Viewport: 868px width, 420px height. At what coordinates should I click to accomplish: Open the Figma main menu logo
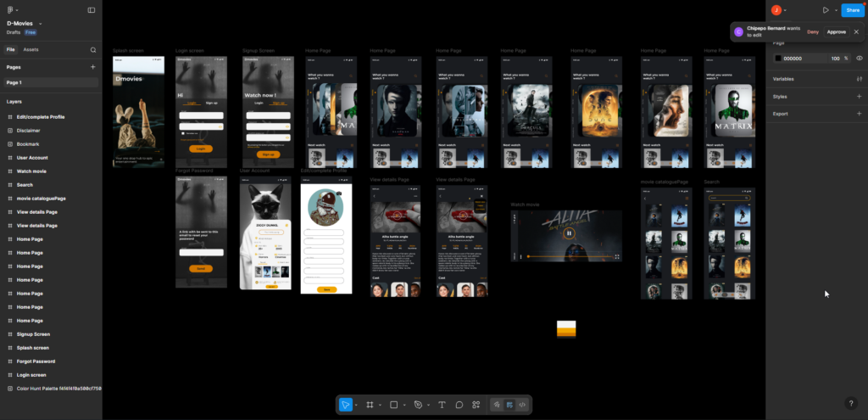click(x=10, y=10)
